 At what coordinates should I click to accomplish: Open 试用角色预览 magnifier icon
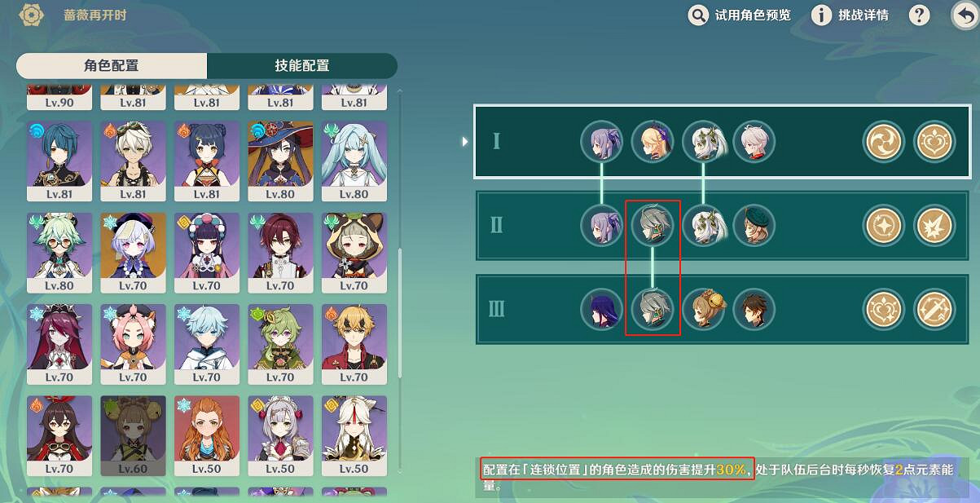pyautogui.click(x=698, y=15)
